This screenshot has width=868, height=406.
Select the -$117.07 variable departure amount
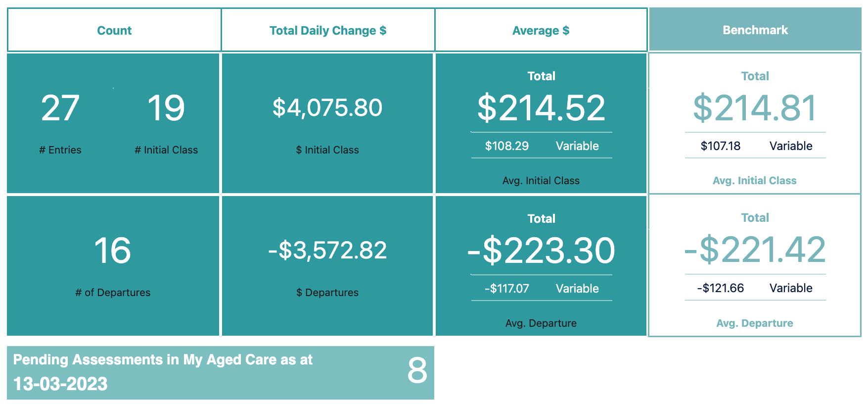pos(507,289)
